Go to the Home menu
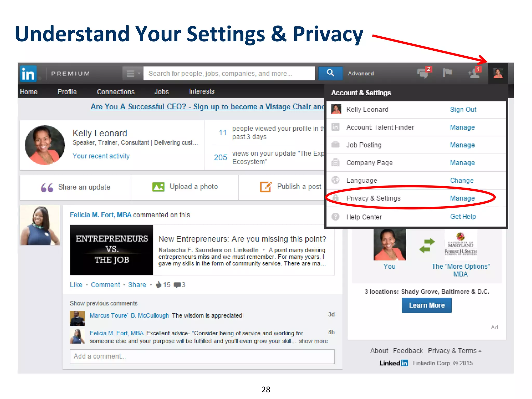The width and height of the screenshot is (532, 399). tap(29, 92)
